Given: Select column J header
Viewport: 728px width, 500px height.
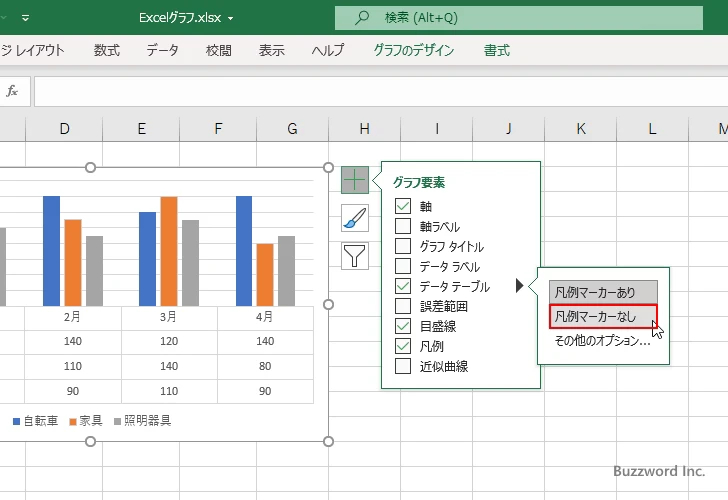Looking at the screenshot, I should click(x=508, y=129).
